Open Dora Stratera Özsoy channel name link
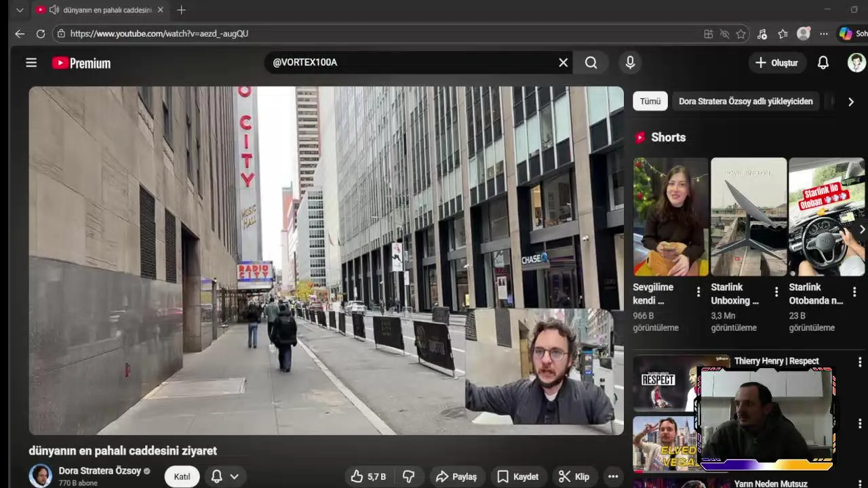 [x=100, y=470]
